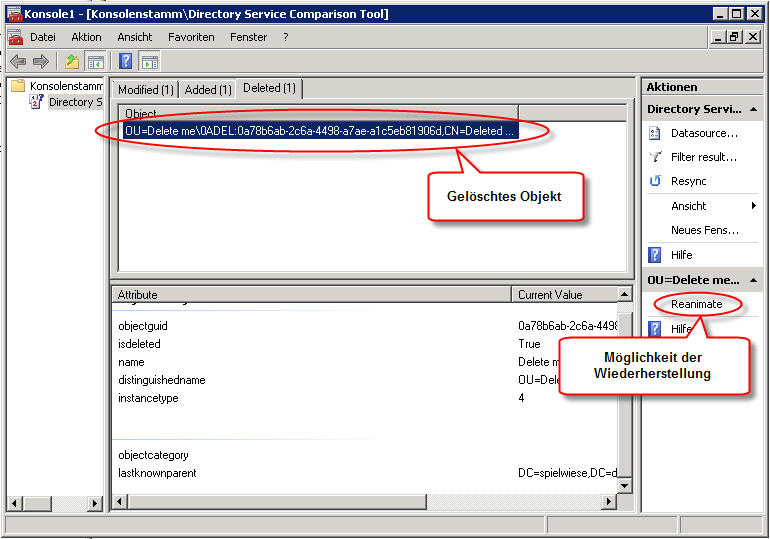Click the Up one level folder icon

coord(72,61)
